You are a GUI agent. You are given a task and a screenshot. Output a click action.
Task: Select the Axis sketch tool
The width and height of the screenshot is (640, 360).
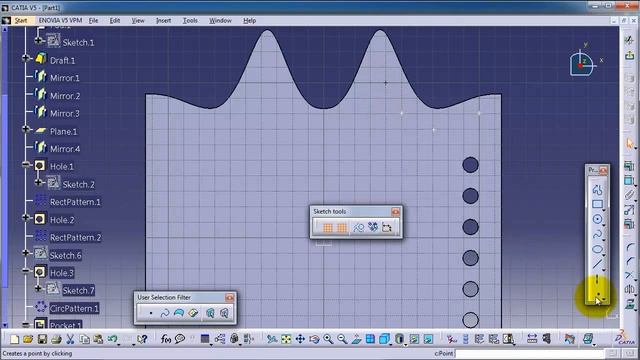coord(597,279)
